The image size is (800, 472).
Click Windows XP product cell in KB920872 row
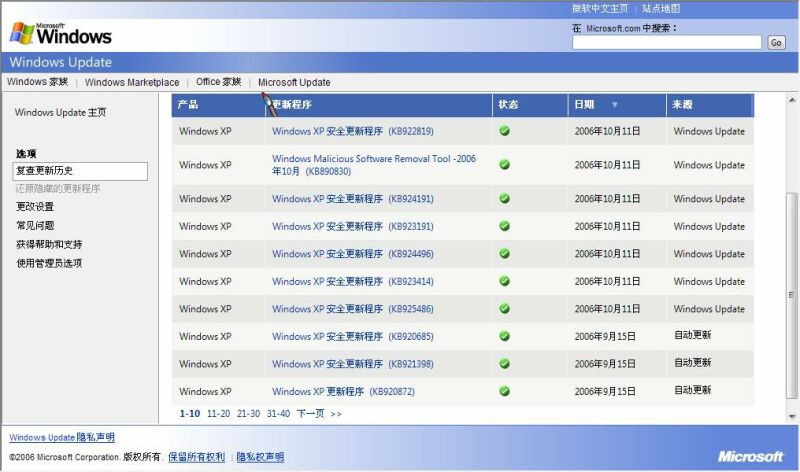click(205, 391)
